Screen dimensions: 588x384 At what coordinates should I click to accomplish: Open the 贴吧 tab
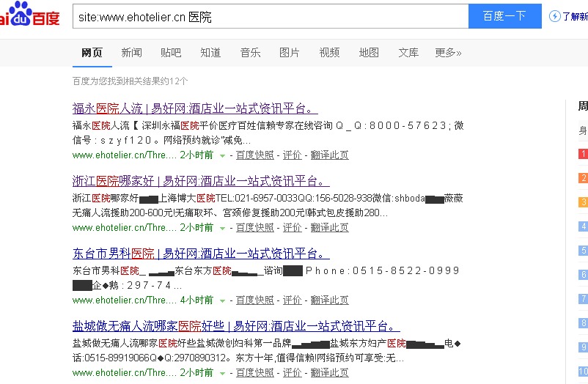click(x=171, y=53)
